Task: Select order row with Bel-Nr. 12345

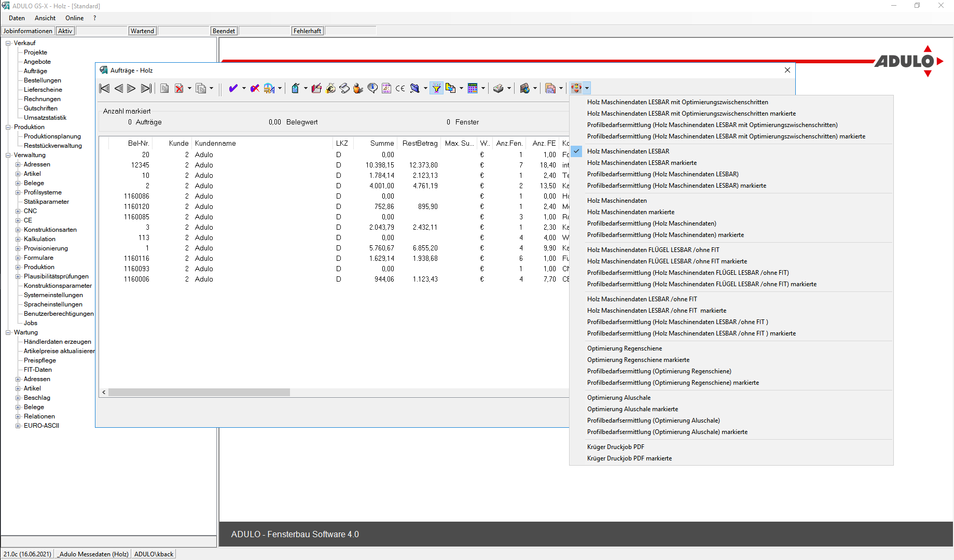Action: pyautogui.click(x=334, y=165)
